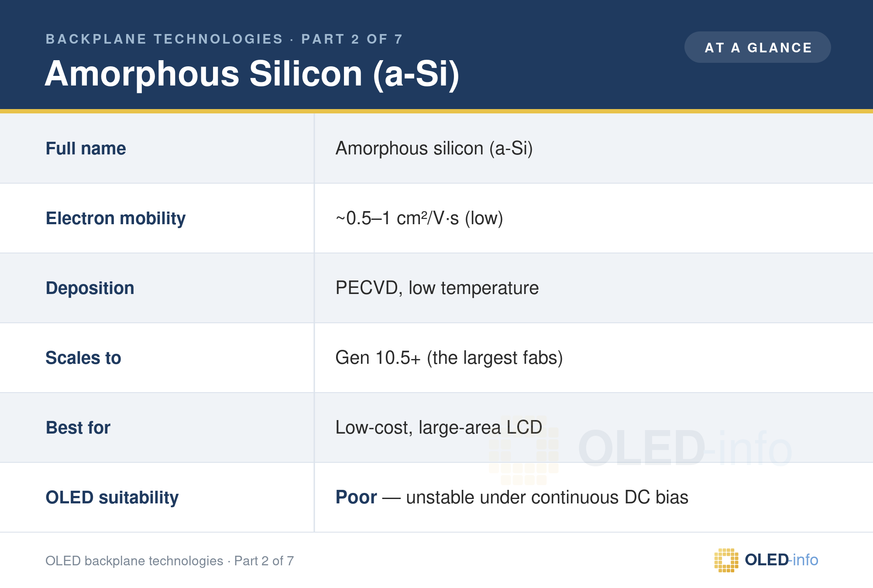Screen dimensions: 873x588
Task: Click the Low-cost, large-area LCD value
Action: (439, 427)
